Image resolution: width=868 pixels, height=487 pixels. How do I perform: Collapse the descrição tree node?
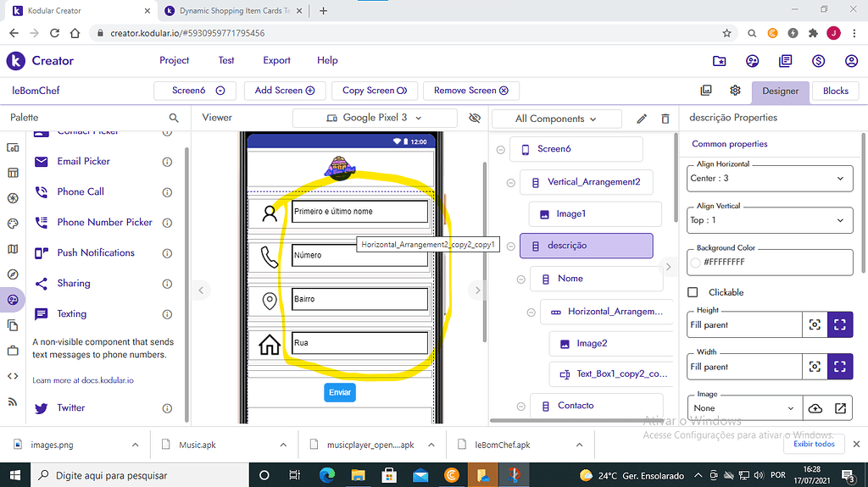511,246
